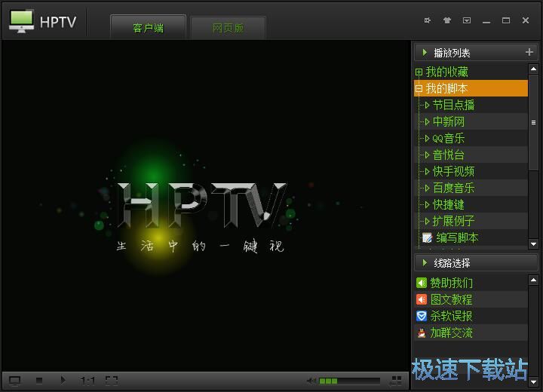Click 线路选择 list scrollbar up arrow
Image resolution: width=543 pixels, height=392 pixels.
[x=533, y=280]
